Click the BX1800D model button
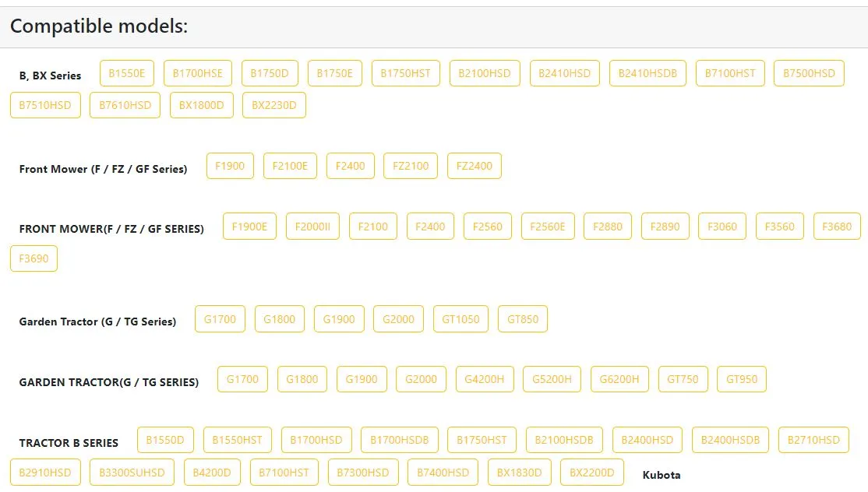 tap(202, 105)
